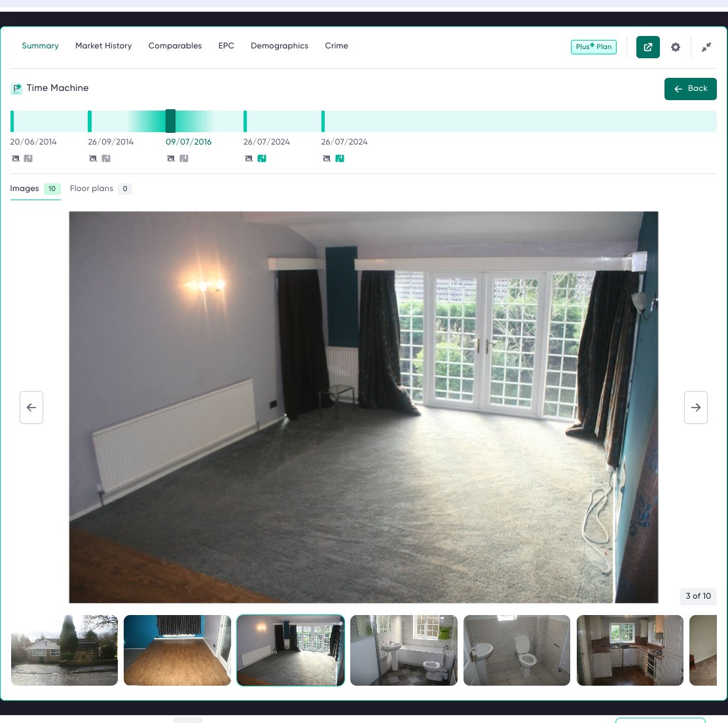Click the Plus Plan badge
This screenshot has height=723, width=728.
[x=593, y=47]
